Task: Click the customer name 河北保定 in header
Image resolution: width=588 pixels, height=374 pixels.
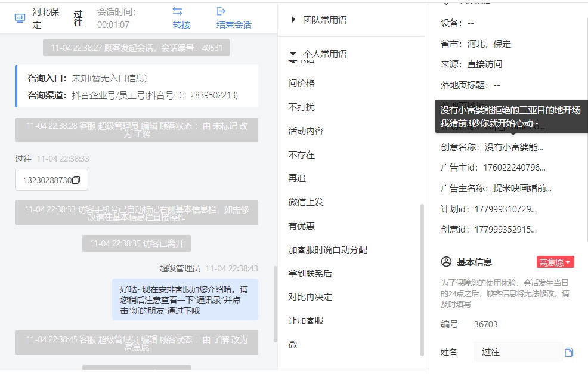Action: tap(45, 18)
